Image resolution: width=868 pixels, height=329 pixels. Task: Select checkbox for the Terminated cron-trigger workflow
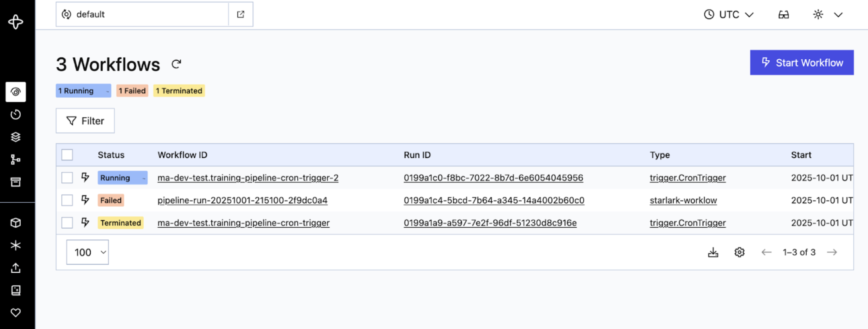pos(67,222)
